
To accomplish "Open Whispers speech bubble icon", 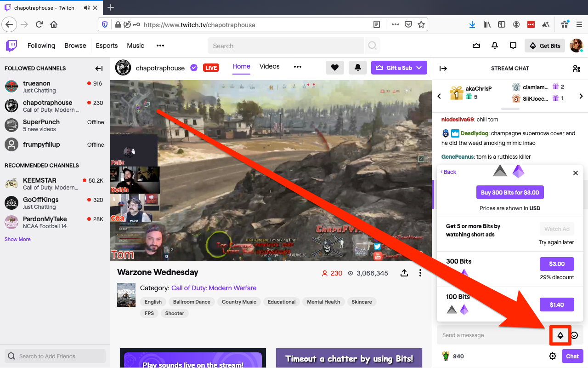I will click(513, 46).
